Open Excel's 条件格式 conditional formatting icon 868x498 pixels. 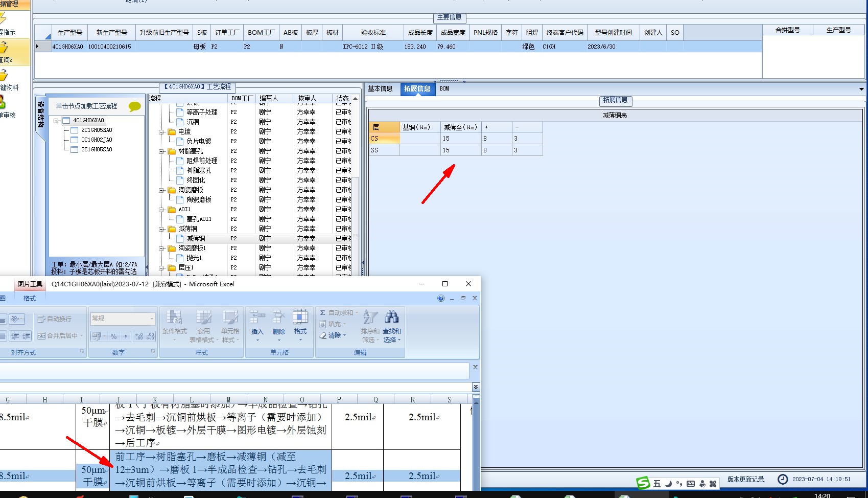pyautogui.click(x=175, y=318)
